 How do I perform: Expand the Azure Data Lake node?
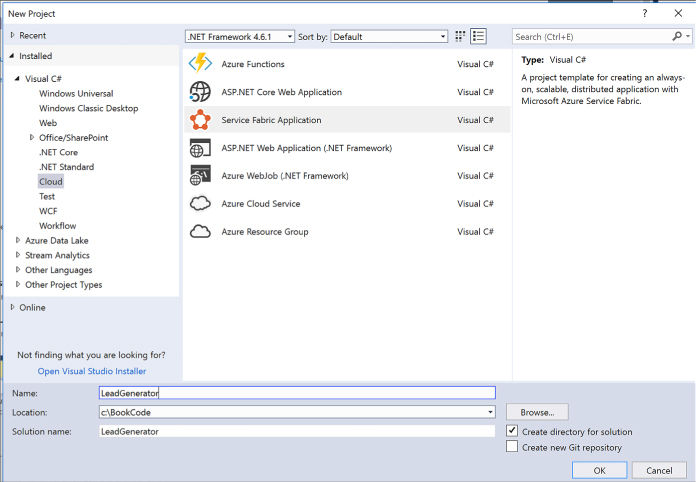18,240
